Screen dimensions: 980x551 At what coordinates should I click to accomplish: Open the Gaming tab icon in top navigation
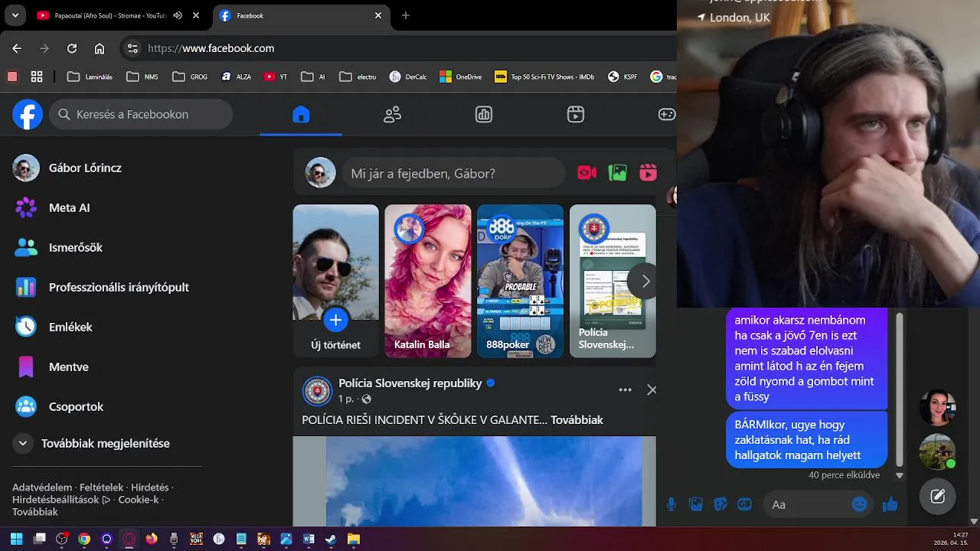[667, 115]
